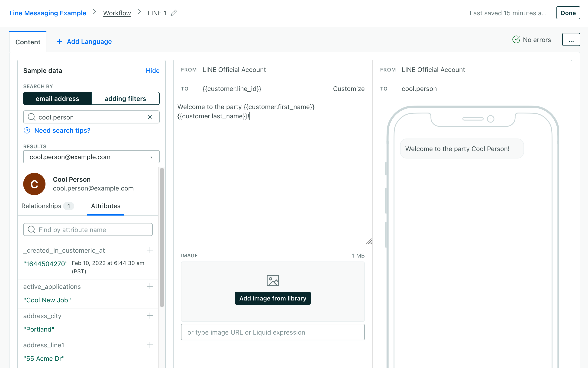Click the Add Language plus option
Screen dimensions: 588x368
tap(84, 42)
